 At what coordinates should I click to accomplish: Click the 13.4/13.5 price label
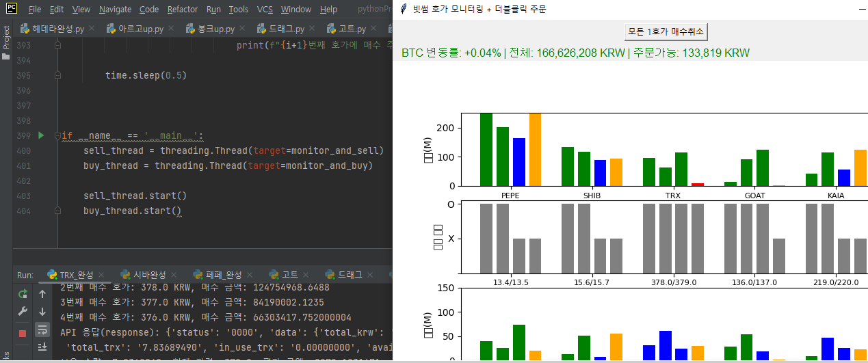coord(510,282)
